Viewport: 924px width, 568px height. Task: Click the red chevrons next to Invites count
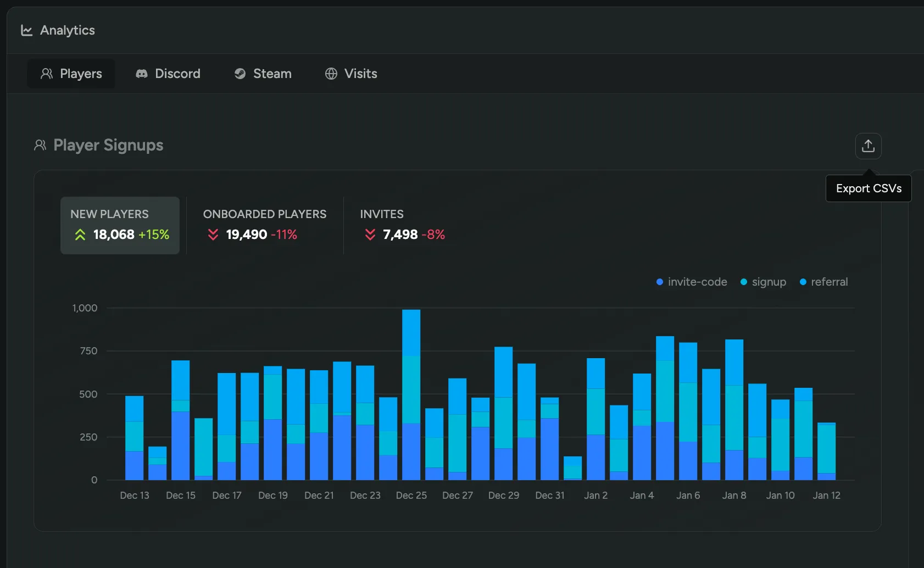pos(369,235)
